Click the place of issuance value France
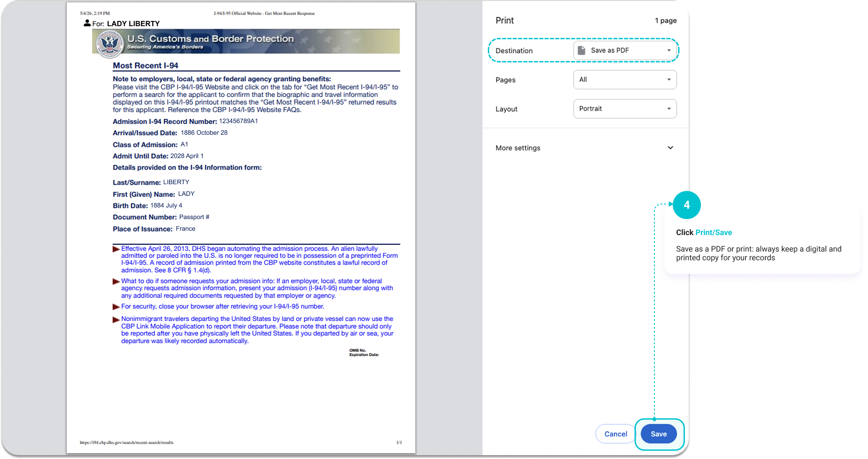Image resolution: width=868 pixels, height=459 pixels. tap(186, 229)
